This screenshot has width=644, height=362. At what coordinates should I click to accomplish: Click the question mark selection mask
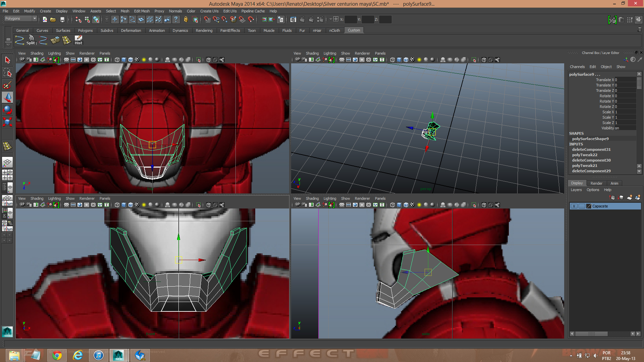(x=176, y=19)
